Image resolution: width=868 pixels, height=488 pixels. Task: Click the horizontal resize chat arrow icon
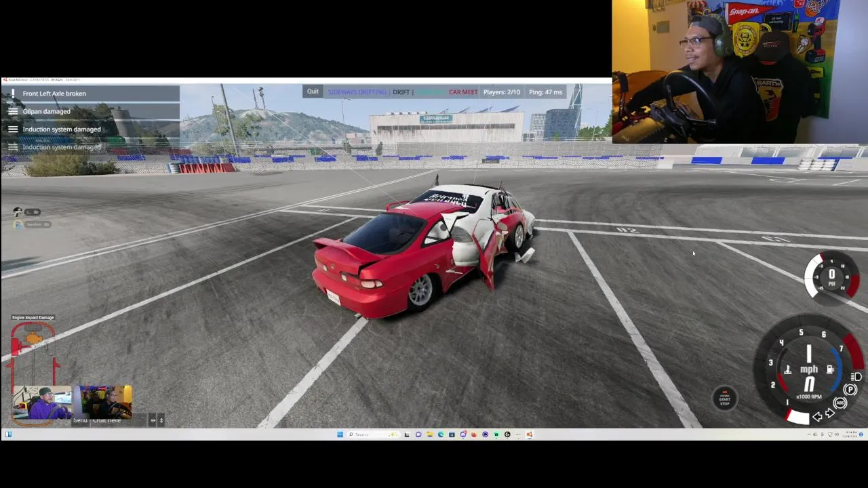tap(153, 420)
